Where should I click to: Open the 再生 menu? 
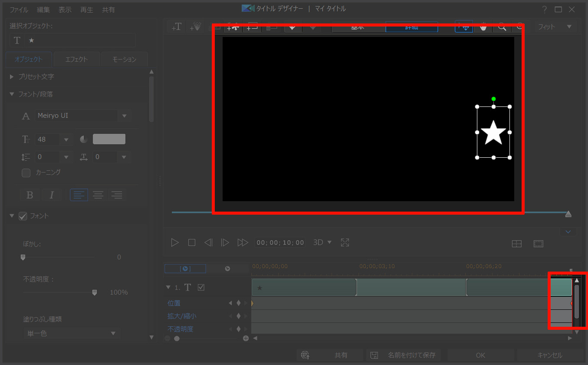coord(87,10)
